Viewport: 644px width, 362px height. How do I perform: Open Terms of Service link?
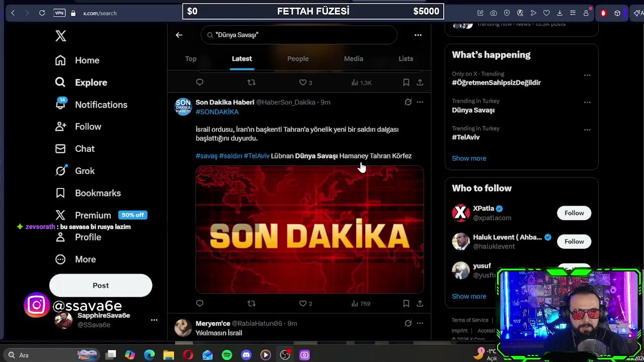pos(470,320)
